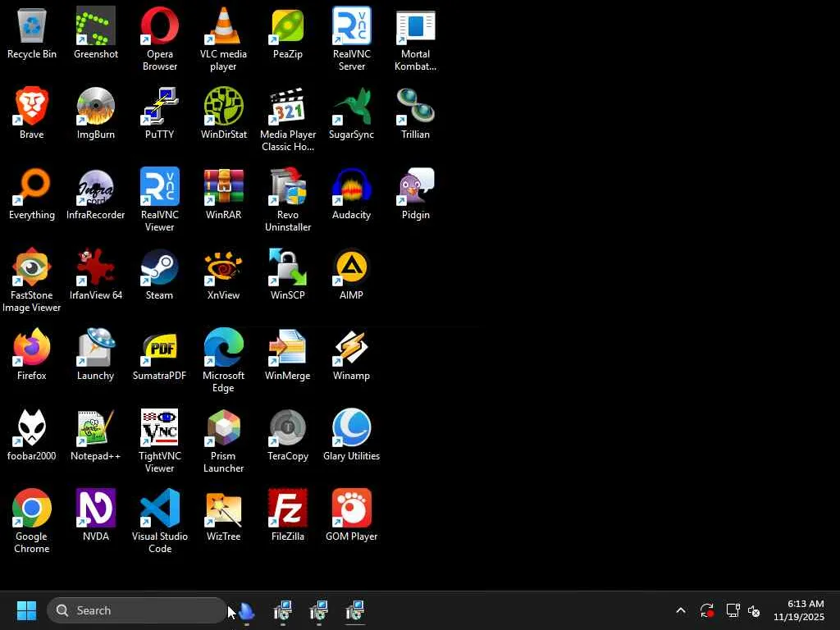This screenshot has height=630, width=840.
Task: Select the ImgBurn desktop icon
Action: point(95,113)
